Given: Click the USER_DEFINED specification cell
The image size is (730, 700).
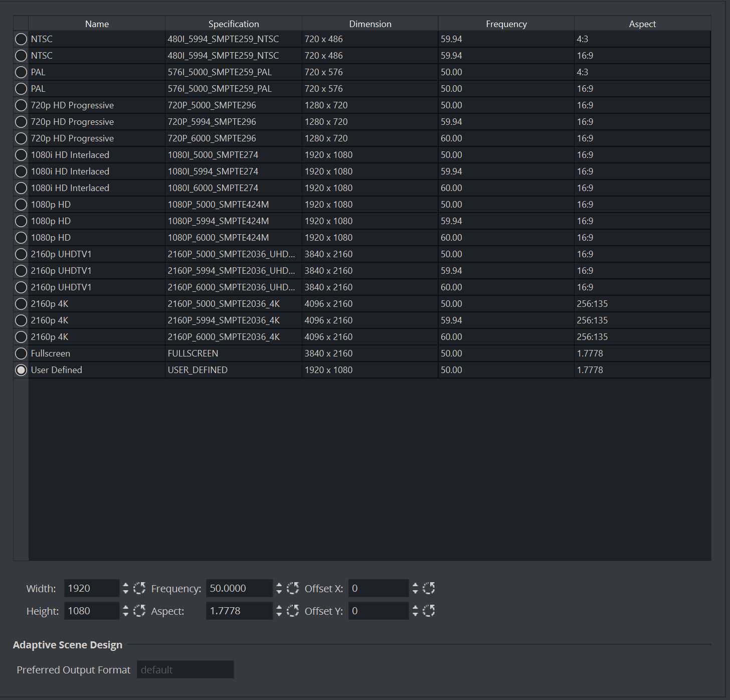Looking at the screenshot, I should click(x=234, y=370).
